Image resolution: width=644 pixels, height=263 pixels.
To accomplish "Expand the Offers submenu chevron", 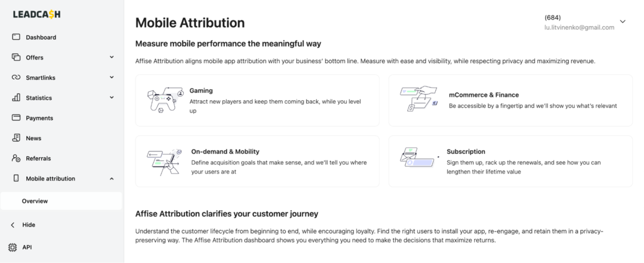I will click(x=112, y=57).
